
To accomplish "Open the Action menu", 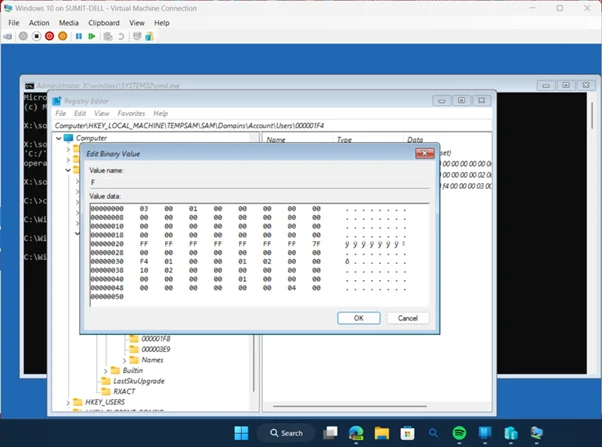I will click(x=39, y=23).
